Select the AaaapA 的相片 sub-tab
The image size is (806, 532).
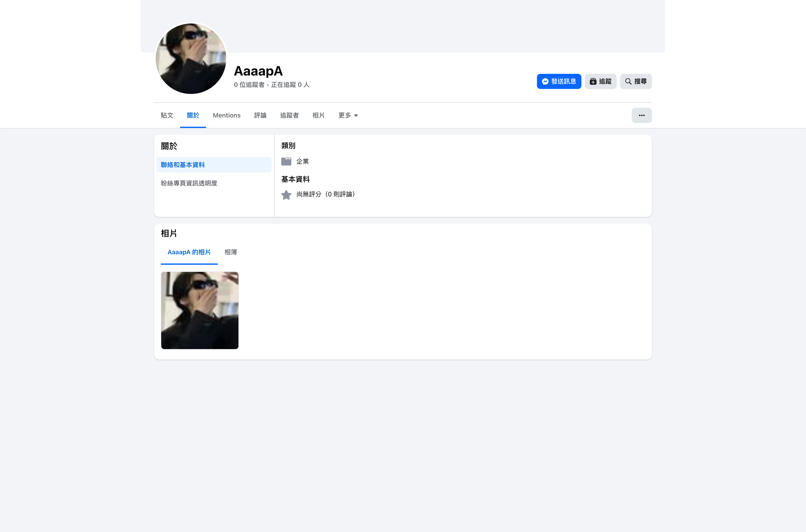tap(189, 252)
